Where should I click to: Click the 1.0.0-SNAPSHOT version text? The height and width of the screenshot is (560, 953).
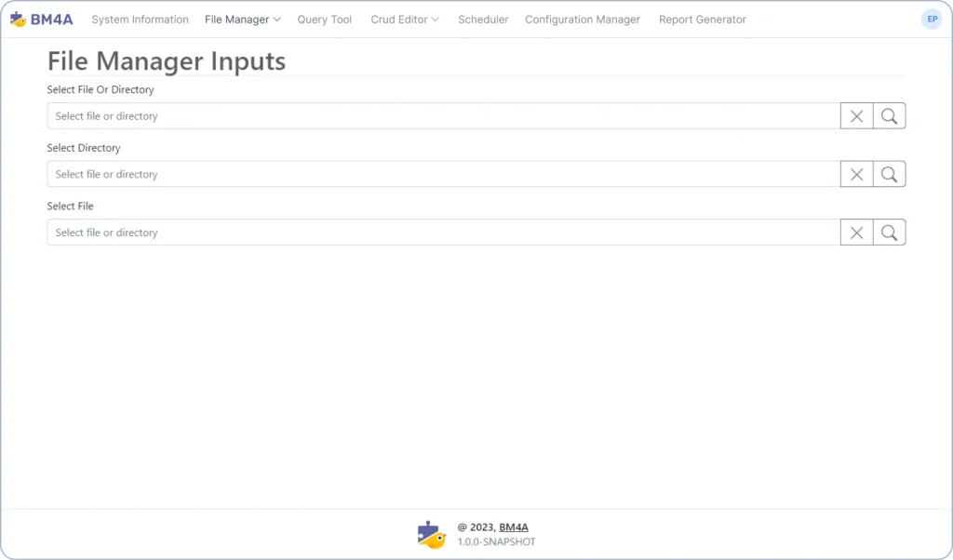(497, 541)
